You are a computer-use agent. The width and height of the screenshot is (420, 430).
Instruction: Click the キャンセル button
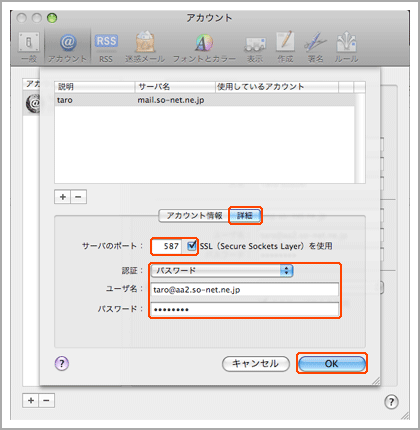(x=256, y=363)
